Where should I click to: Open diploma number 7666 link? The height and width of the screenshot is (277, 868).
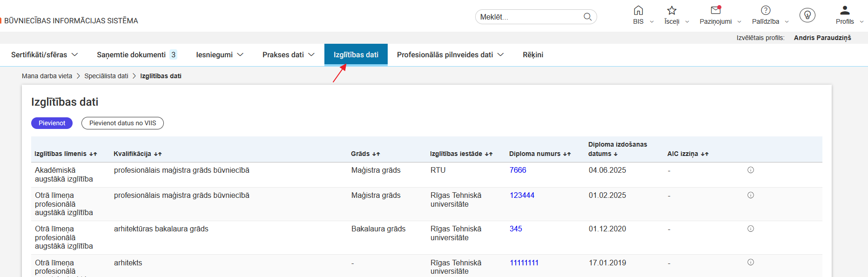(518, 170)
